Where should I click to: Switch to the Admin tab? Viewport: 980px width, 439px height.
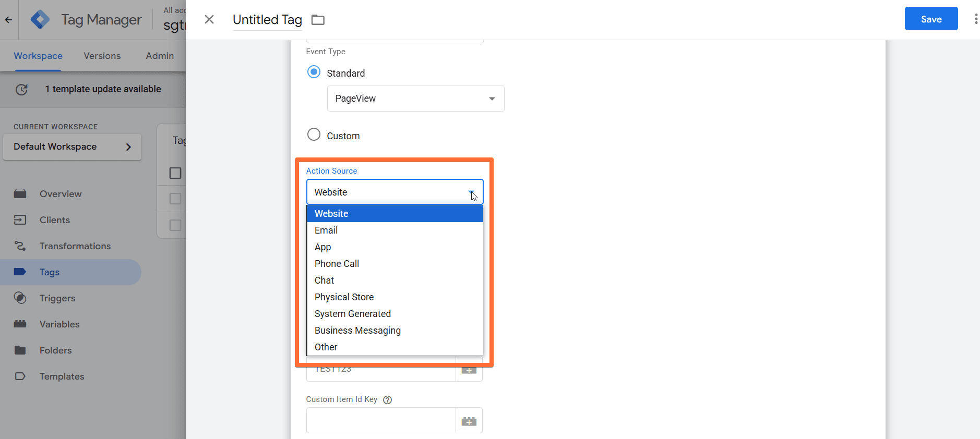[160, 56]
